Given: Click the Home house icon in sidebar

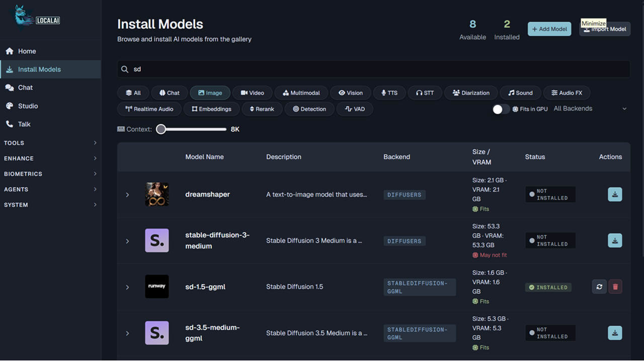Looking at the screenshot, I should pos(9,51).
